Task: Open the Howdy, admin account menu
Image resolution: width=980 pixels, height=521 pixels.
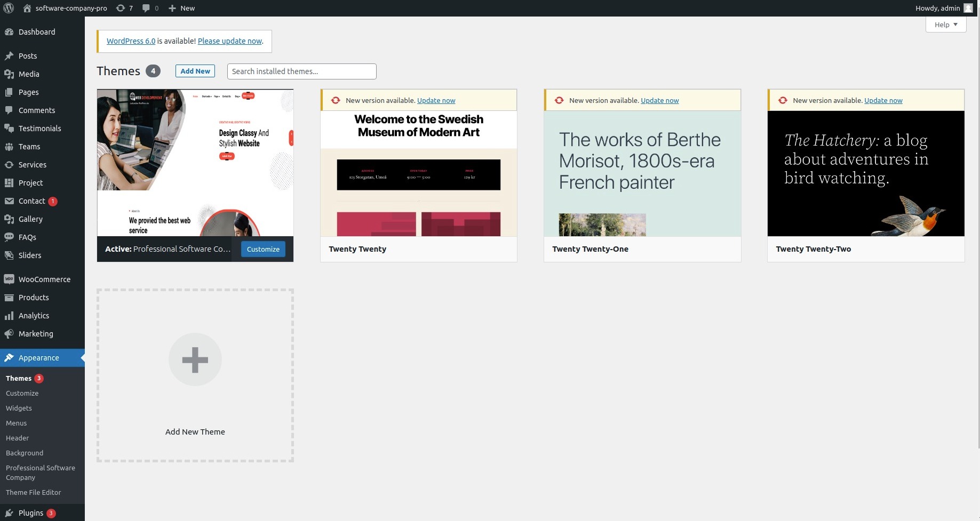Action: pyautogui.click(x=944, y=8)
